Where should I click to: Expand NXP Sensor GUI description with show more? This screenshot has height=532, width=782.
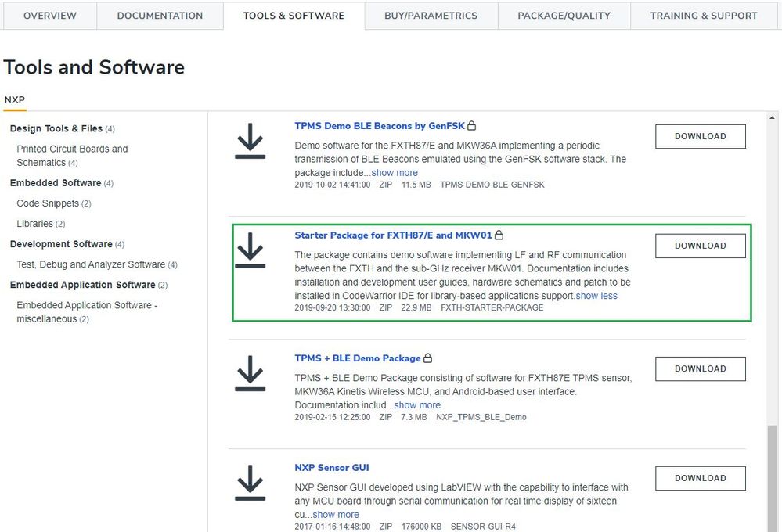(x=336, y=515)
